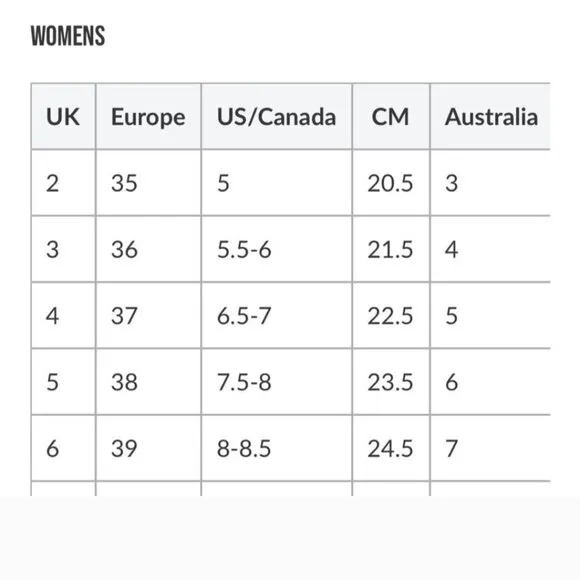
Task: Click the US/Canada 6.5-7 cell
Action: pos(277,316)
